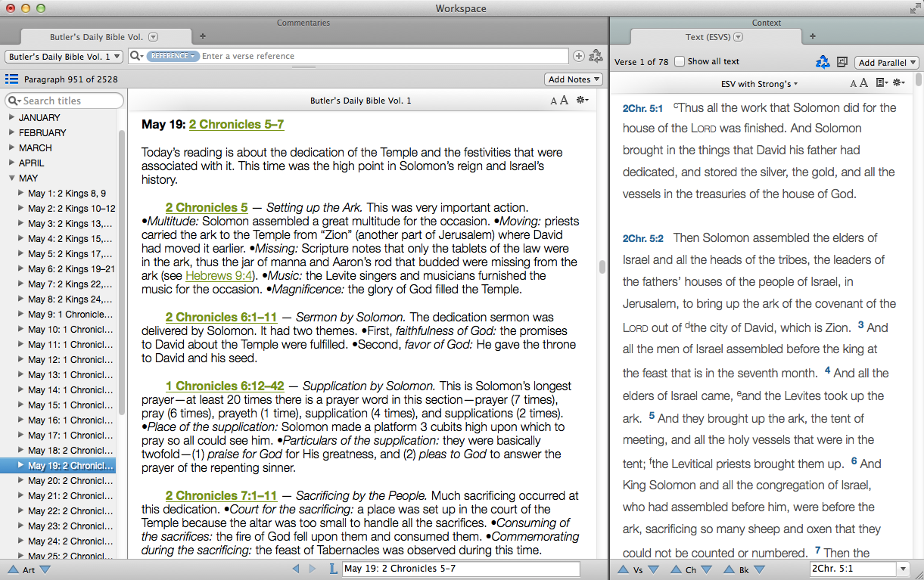The height and width of the screenshot is (580, 924).
Task: Go to previous article with Art up arrow
Action: [13, 569]
